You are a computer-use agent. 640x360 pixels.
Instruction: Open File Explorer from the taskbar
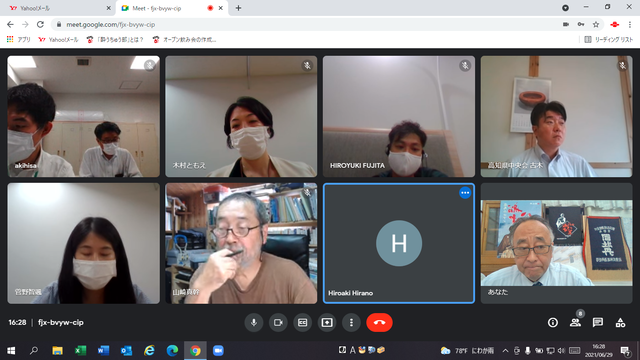(x=57, y=351)
